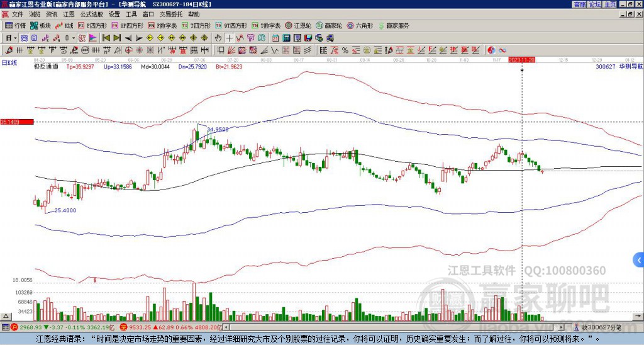Open the 9P四方形 tool

[128, 25]
